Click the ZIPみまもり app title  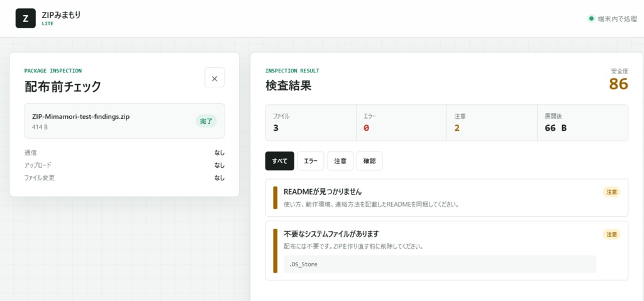click(61, 15)
